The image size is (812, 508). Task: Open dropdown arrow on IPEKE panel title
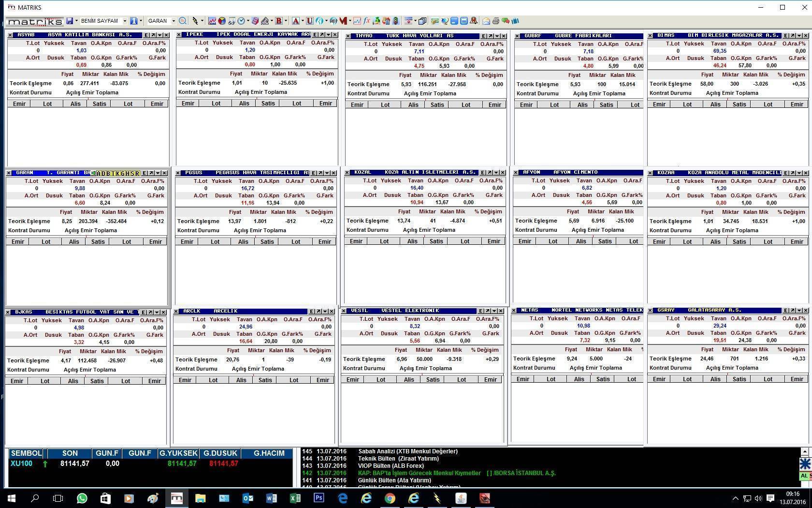(329, 35)
